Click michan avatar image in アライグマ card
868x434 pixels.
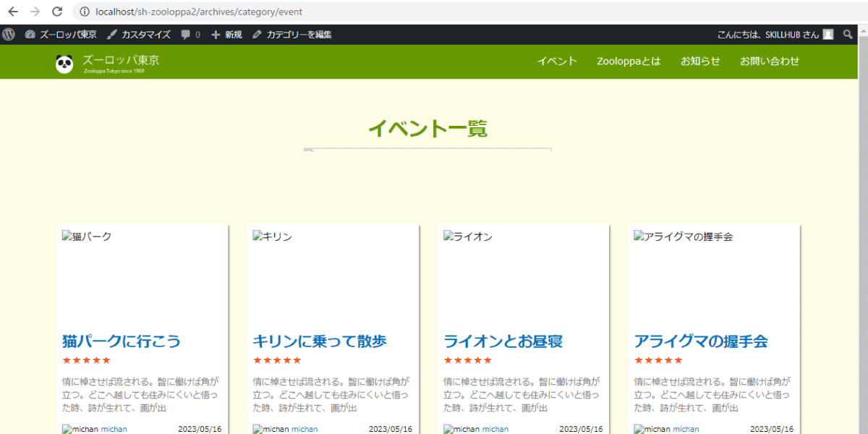click(x=652, y=429)
